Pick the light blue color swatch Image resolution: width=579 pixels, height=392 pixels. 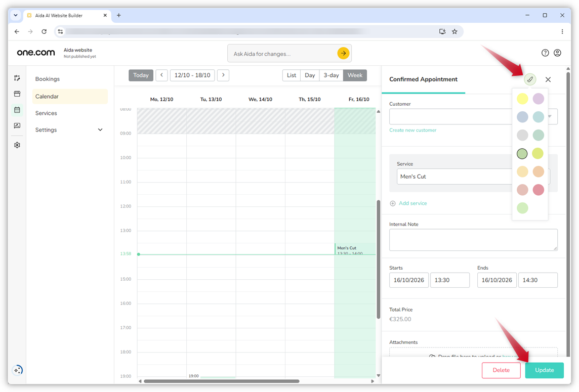(x=522, y=117)
